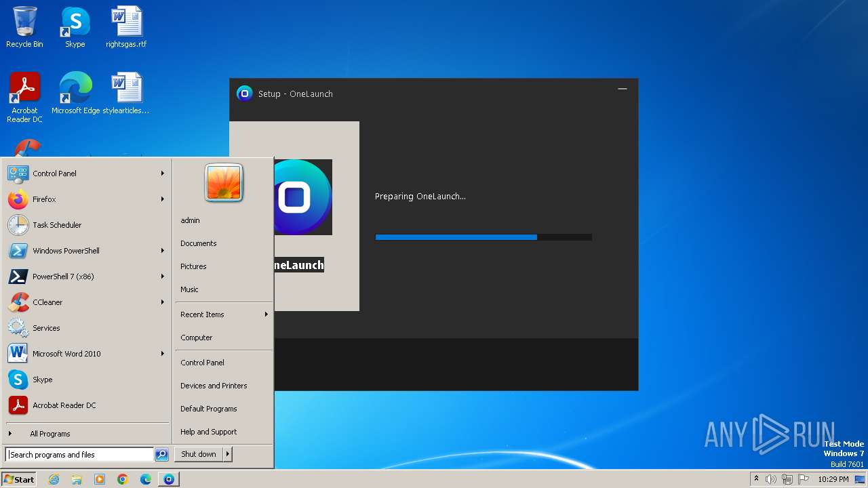Viewport: 868px width, 488px height.
Task: Open Control Panel in the Start menu's right column
Action: (202, 363)
